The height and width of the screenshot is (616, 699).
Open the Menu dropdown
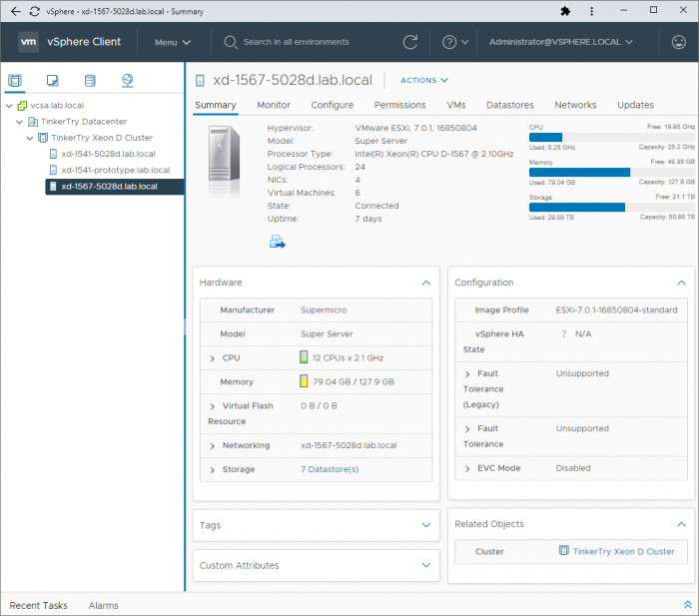pyautogui.click(x=173, y=42)
